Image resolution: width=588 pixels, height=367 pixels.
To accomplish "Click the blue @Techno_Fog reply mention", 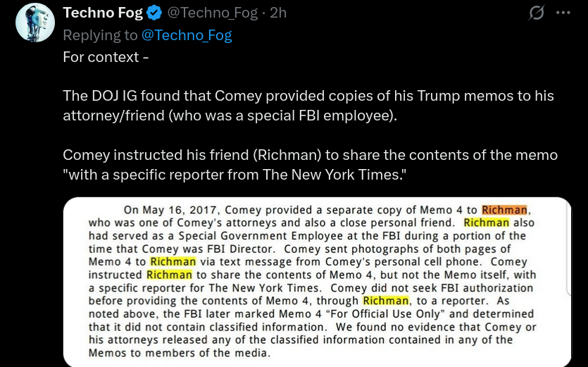I will coord(187,35).
